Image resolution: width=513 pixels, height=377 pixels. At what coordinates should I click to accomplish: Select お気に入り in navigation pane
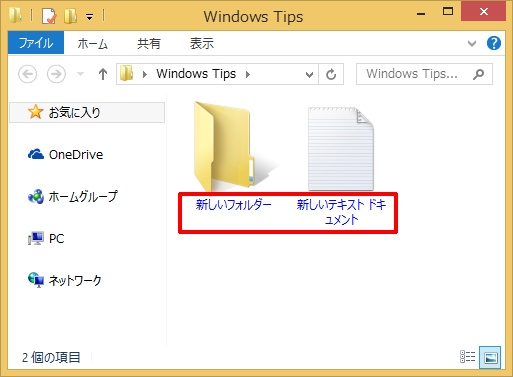point(87,112)
